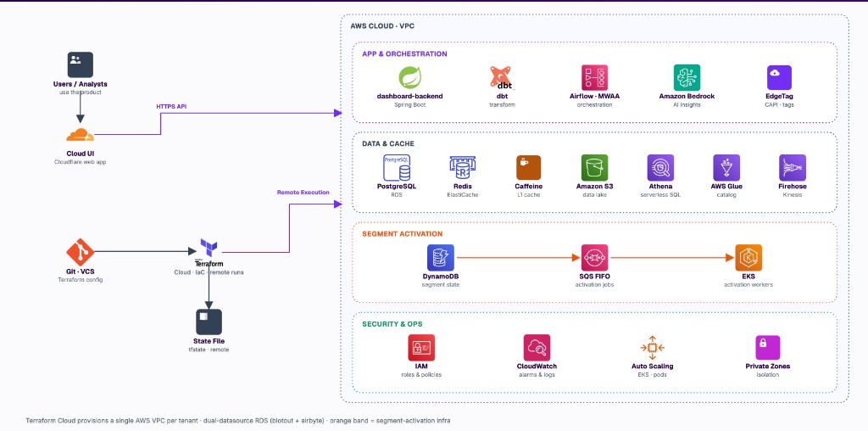The width and height of the screenshot is (868, 431).
Task: Click the "Amazon Bedrock" label
Action: pyautogui.click(x=687, y=97)
